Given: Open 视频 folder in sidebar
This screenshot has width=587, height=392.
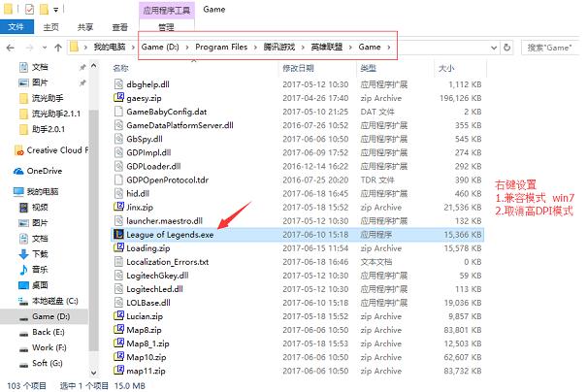Looking at the screenshot, I should 40,207.
